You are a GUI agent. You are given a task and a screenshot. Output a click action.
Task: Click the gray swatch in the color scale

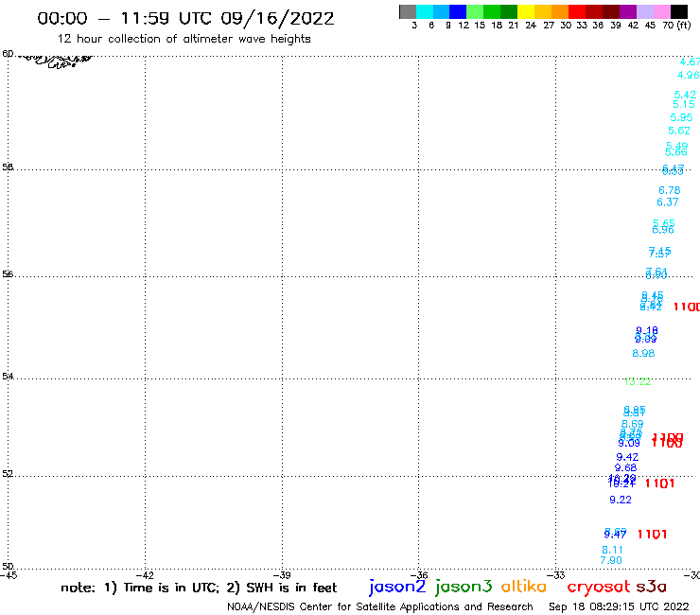(408, 11)
